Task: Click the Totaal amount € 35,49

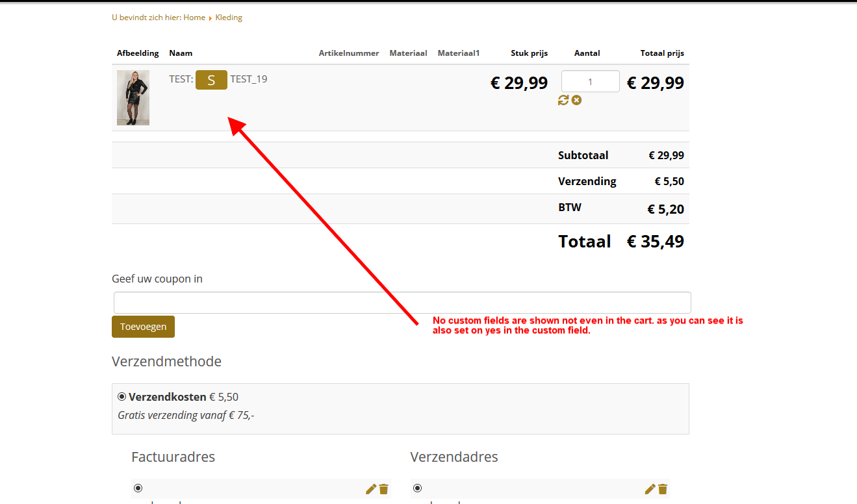Action: (x=656, y=242)
